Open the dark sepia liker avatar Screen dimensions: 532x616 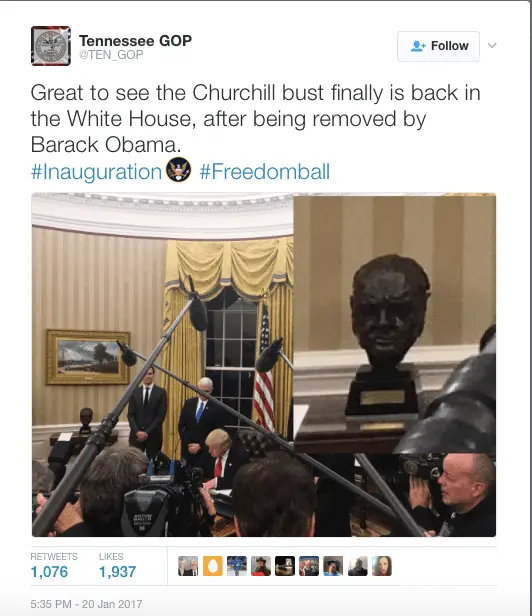coord(285,566)
